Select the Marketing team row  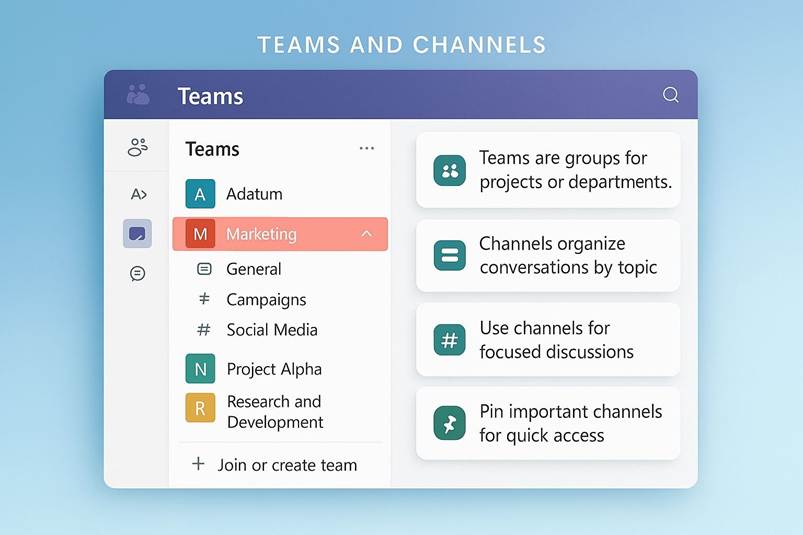point(261,234)
